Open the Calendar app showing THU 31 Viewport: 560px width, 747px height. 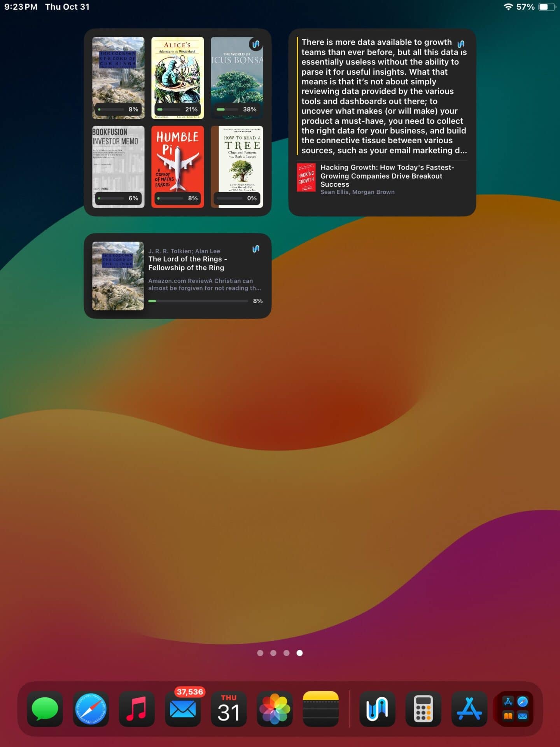coord(229,709)
